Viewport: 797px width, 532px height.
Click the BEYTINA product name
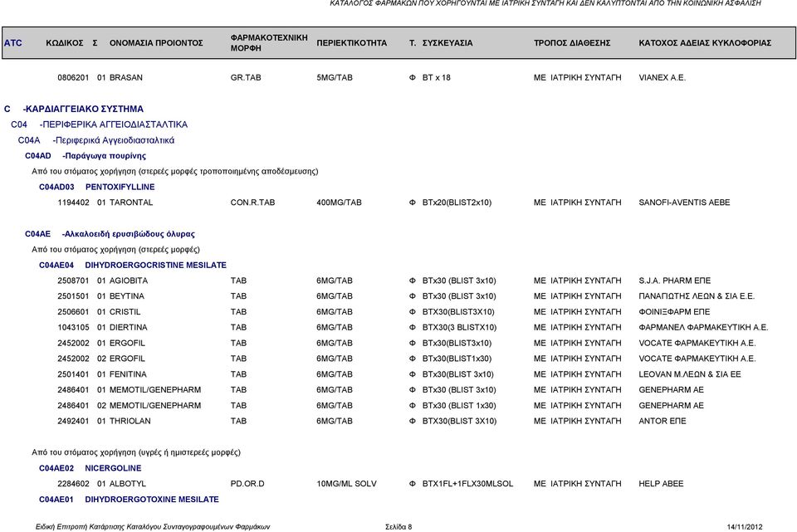[x=126, y=296]
